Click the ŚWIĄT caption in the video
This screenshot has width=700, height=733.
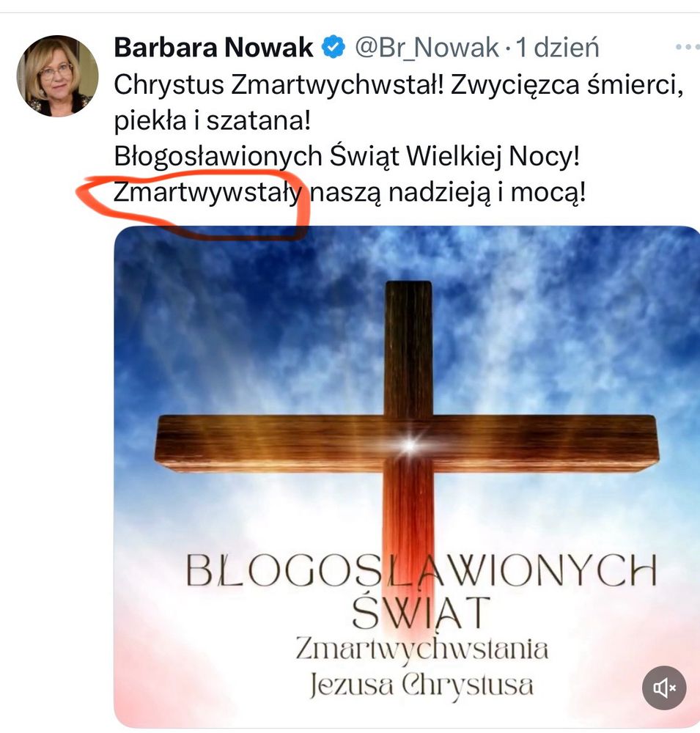[x=421, y=612]
